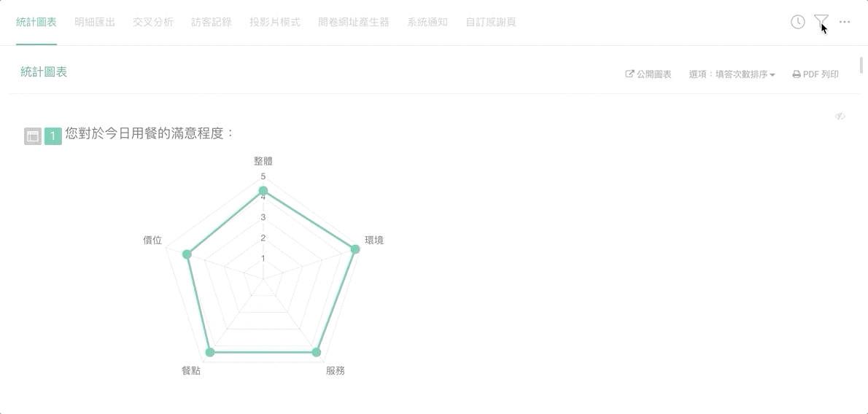Click the PDF 列印 print button
The image size is (868, 414).
[815, 74]
